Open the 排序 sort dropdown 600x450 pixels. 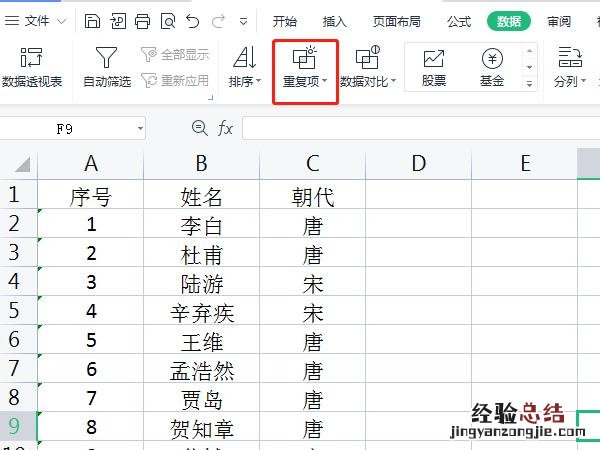pos(245,67)
